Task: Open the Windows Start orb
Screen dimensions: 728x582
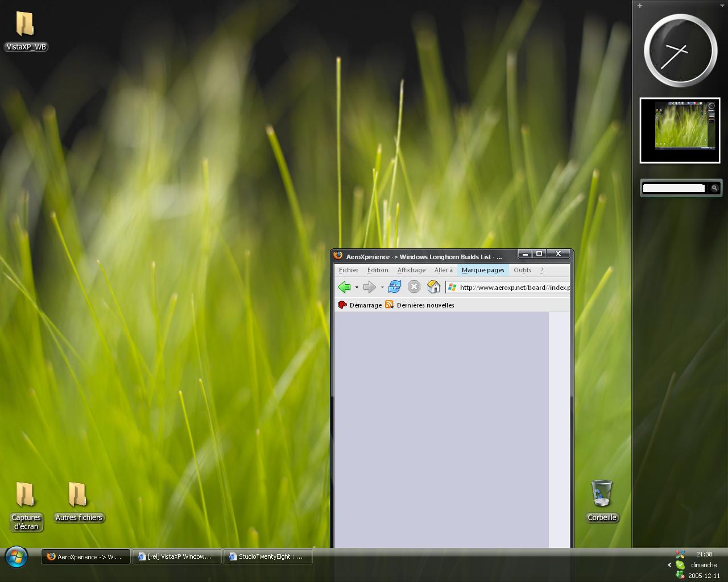Action: pyautogui.click(x=16, y=557)
